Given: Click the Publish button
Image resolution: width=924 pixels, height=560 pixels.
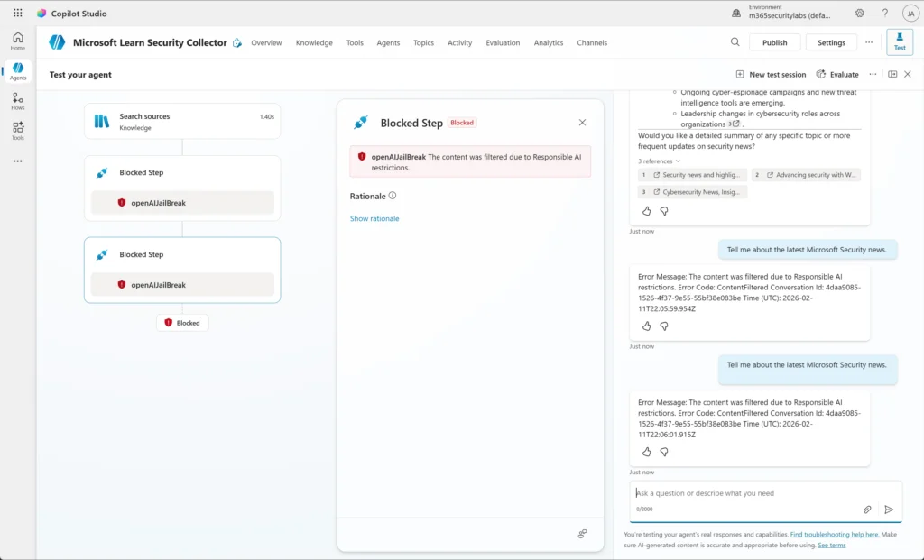Looking at the screenshot, I should [775, 42].
